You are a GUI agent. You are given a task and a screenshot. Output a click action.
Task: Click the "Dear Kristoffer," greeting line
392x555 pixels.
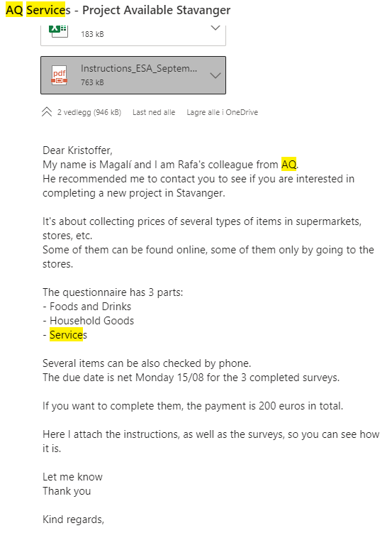(77, 150)
